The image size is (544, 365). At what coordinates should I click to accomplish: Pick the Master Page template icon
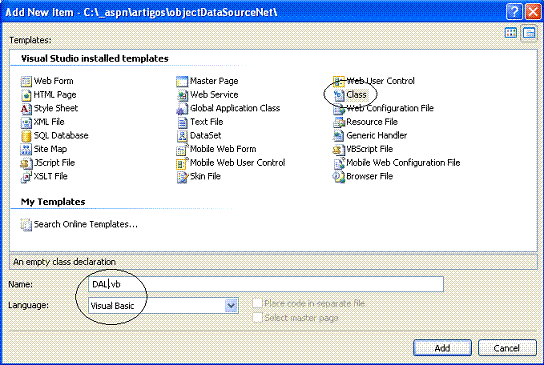tap(182, 81)
